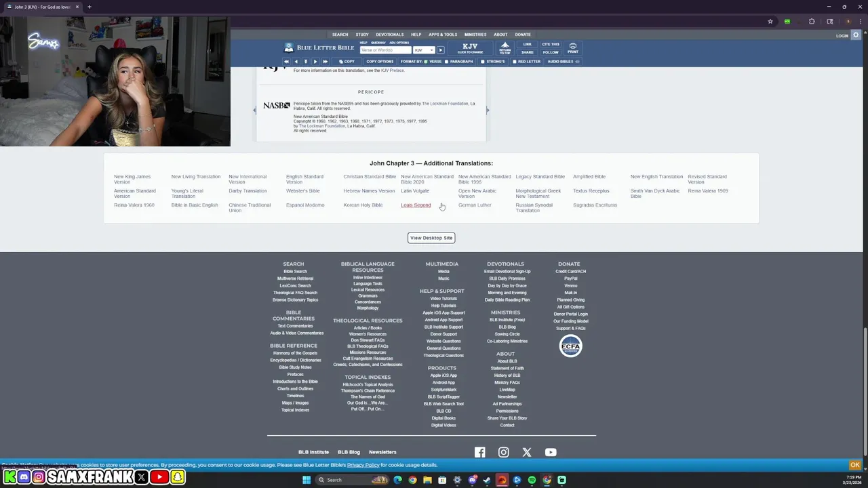Click the Verse or Word(s) search field
The height and width of the screenshot is (488, 868).
(385, 50)
